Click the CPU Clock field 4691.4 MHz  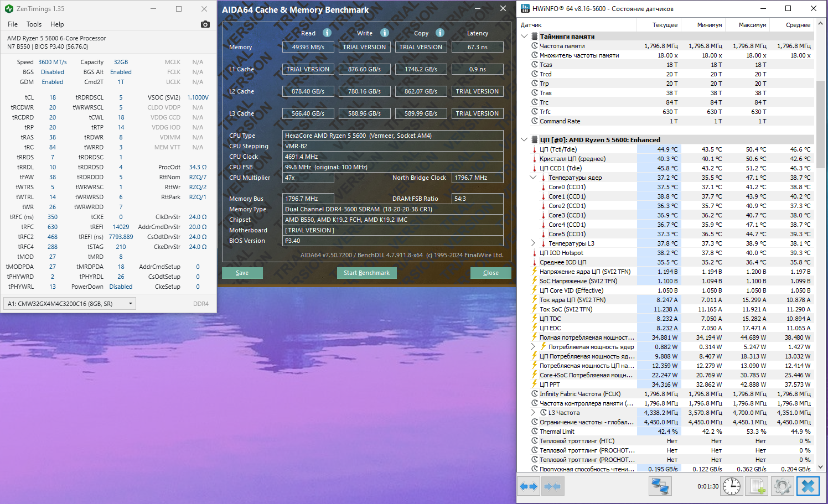393,157
